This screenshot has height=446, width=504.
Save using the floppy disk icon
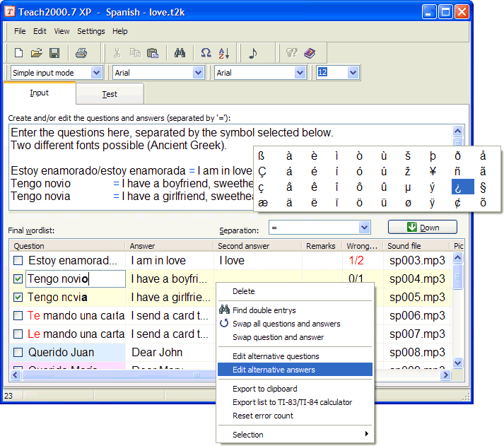click(54, 53)
